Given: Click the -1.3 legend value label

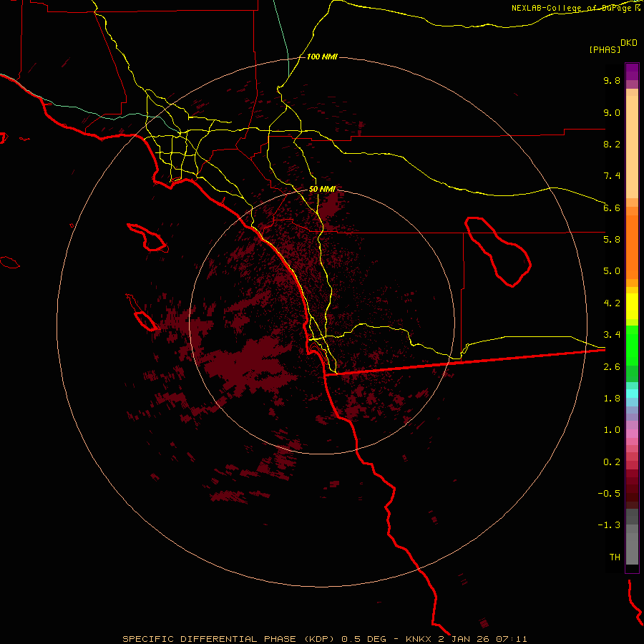Looking at the screenshot, I should [609, 525].
